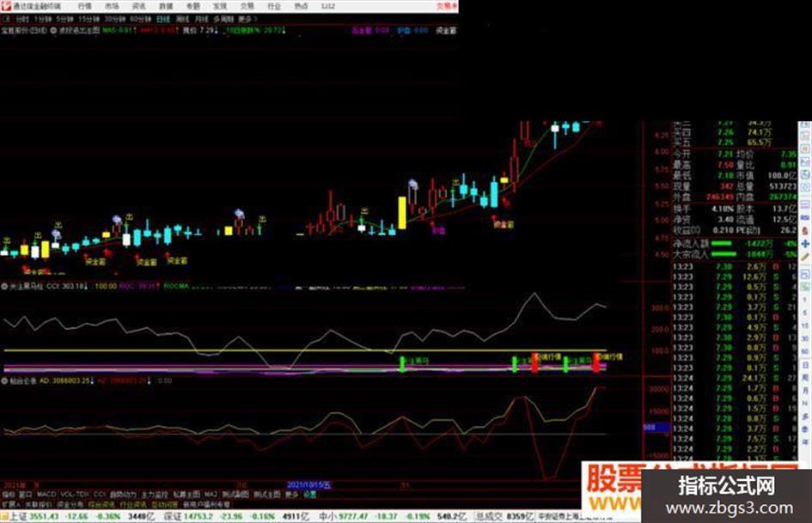Select VOL-TDX indicator tab
Screen dimensions: 812x523
[x=75, y=495]
